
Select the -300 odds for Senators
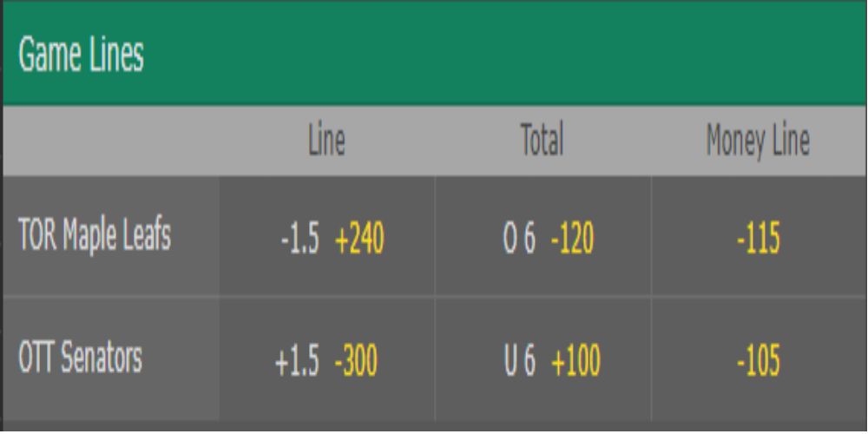pos(355,360)
